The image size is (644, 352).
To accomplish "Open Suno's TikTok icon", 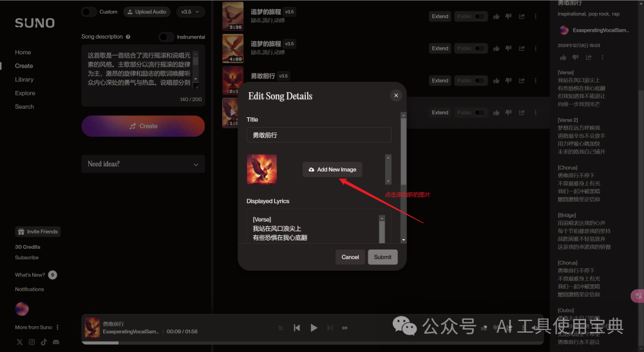I will click(x=44, y=342).
